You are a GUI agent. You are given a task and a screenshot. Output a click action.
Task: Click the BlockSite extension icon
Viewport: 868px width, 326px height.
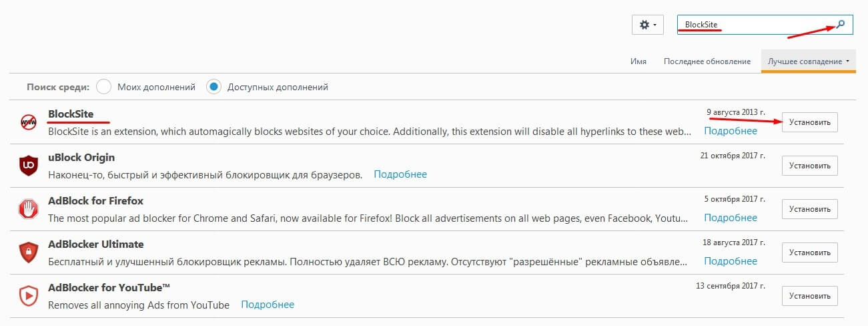pyautogui.click(x=28, y=122)
